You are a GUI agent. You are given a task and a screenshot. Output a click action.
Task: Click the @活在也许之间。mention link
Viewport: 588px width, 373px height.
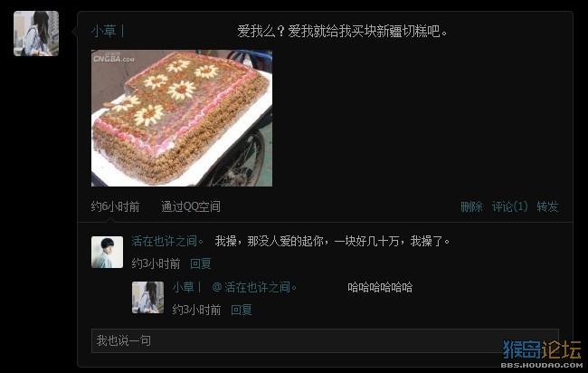tap(254, 287)
